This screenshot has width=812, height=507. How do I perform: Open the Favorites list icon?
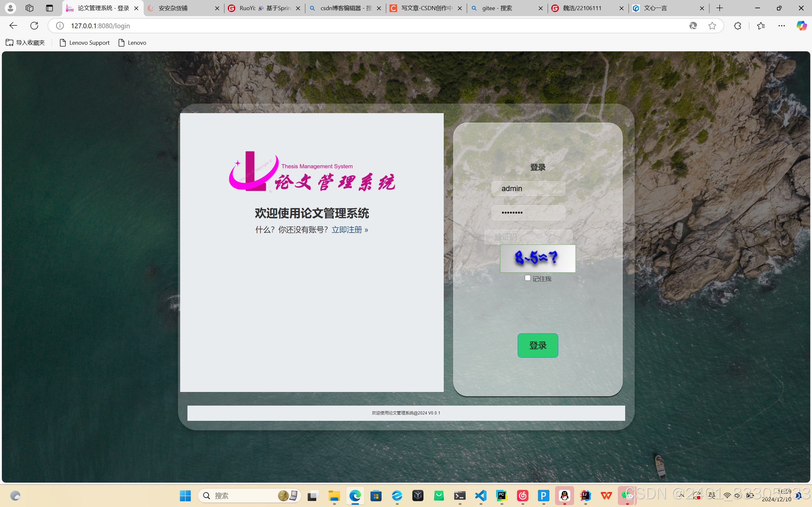(x=761, y=26)
